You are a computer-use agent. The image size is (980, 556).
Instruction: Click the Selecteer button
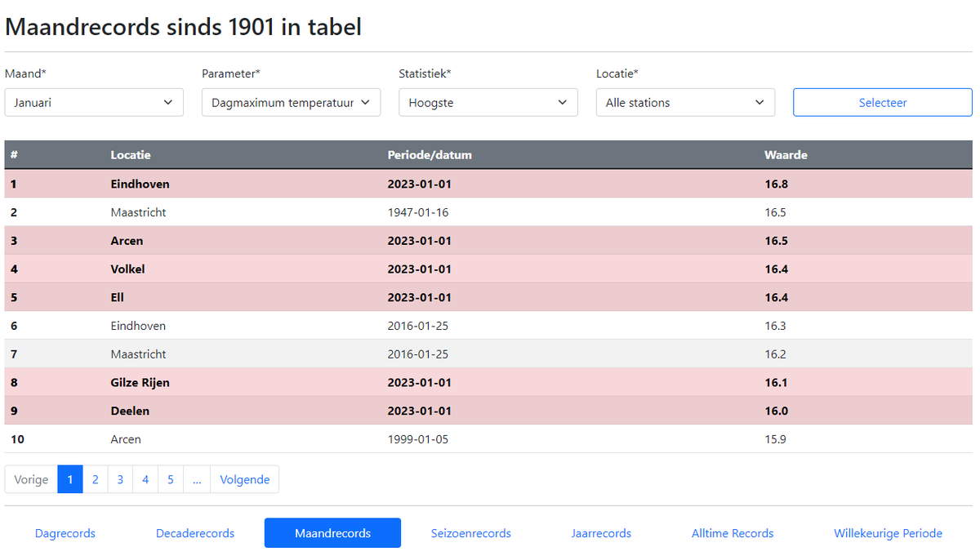[x=882, y=102]
